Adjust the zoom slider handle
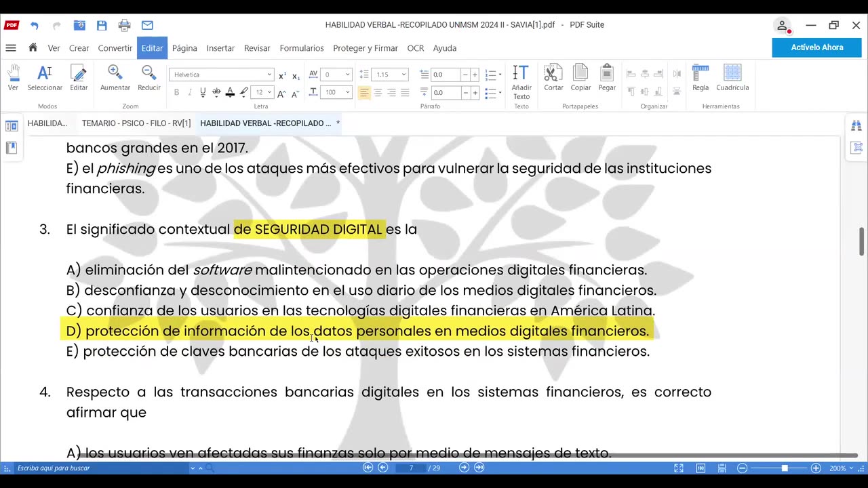868x488 pixels. coord(785,468)
